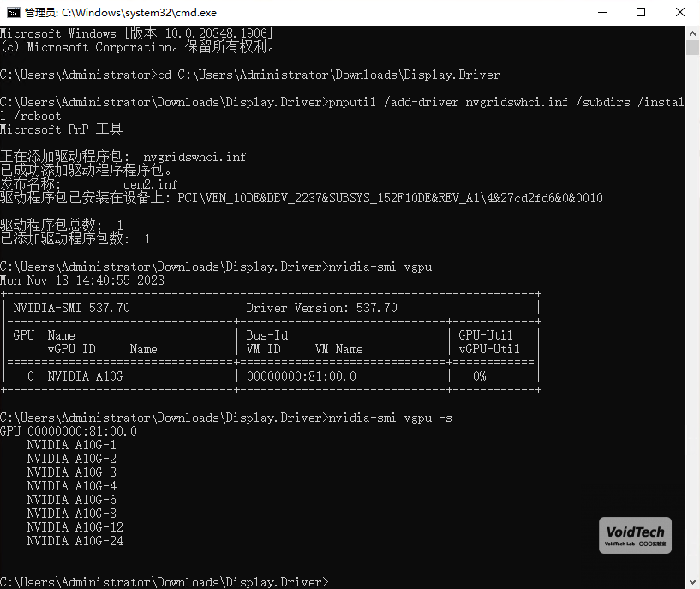Click the vertical scrollbar thumb
The height and width of the screenshot is (589, 700).
692,48
